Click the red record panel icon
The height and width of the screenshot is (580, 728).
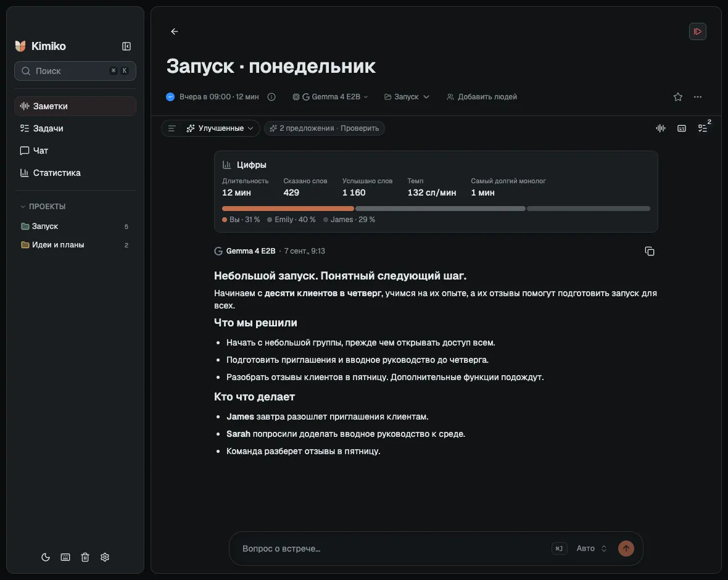point(697,31)
